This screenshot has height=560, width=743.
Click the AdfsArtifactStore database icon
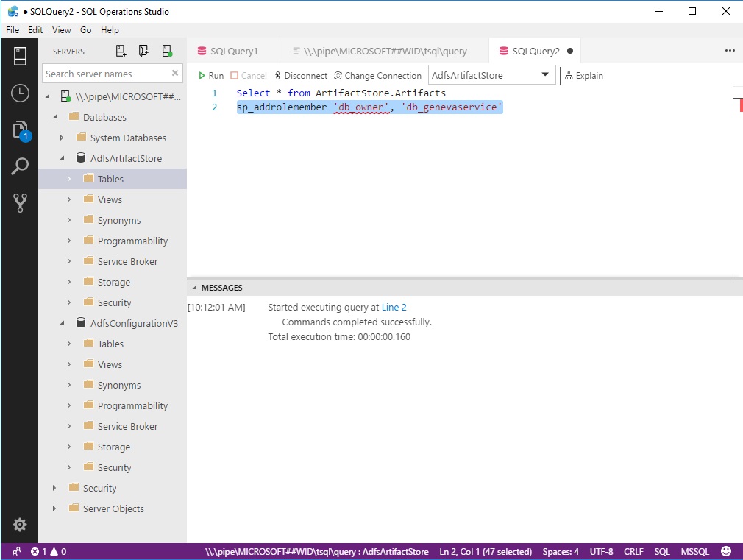tap(81, 158)
